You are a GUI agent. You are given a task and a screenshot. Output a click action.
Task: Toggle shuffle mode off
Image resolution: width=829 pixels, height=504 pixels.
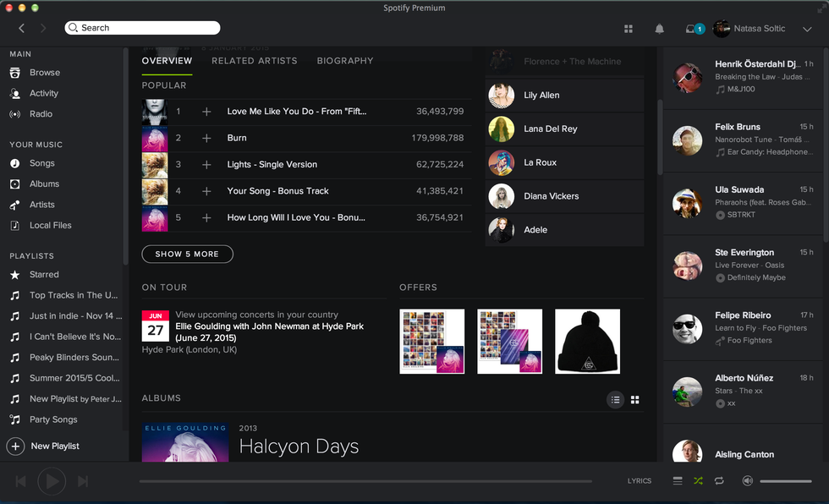(x=698, y=481)
